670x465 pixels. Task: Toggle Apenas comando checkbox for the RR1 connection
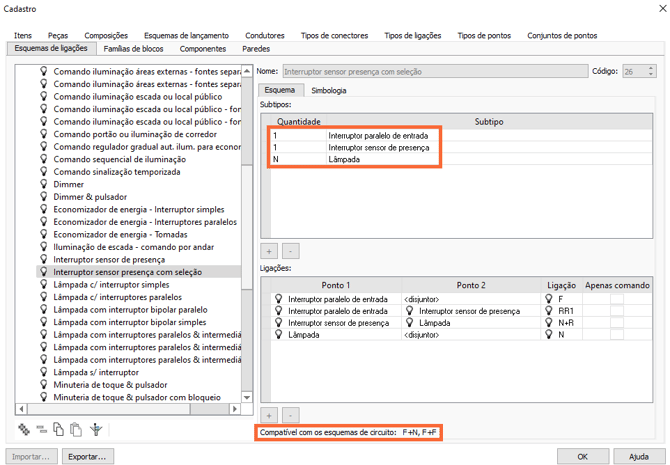[616, 311]
